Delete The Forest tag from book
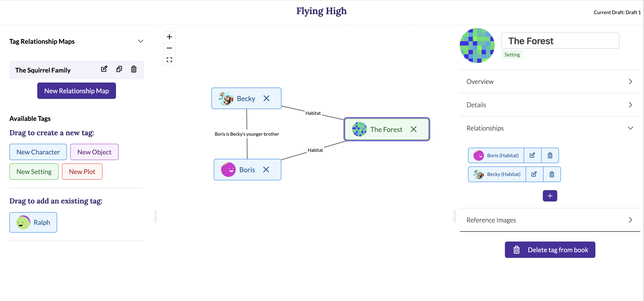The image size is (644, 301). [550, 250]
